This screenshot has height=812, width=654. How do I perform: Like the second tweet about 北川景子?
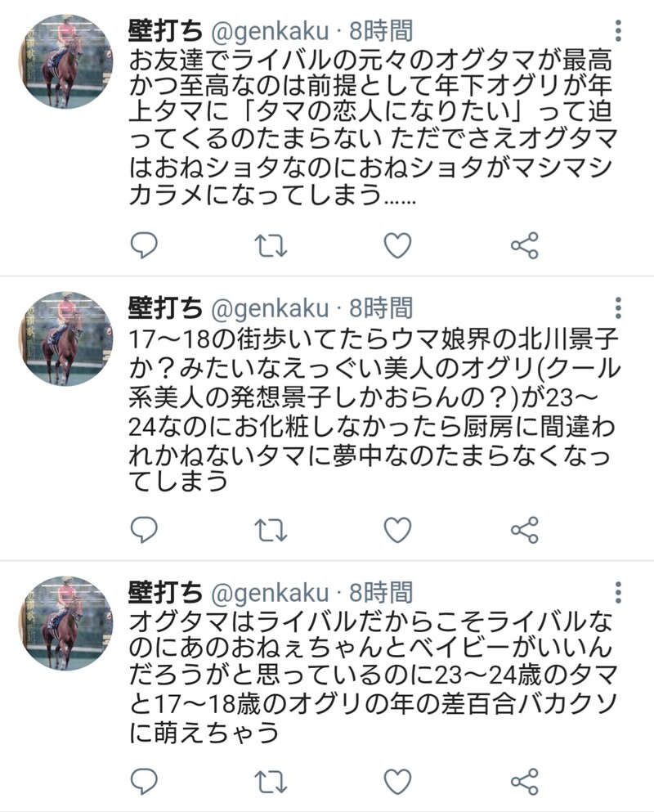[397, 531]
